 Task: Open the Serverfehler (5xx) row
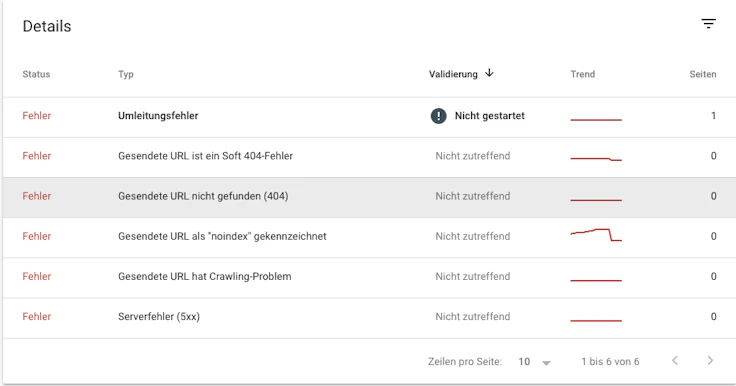tap(369, 317)
